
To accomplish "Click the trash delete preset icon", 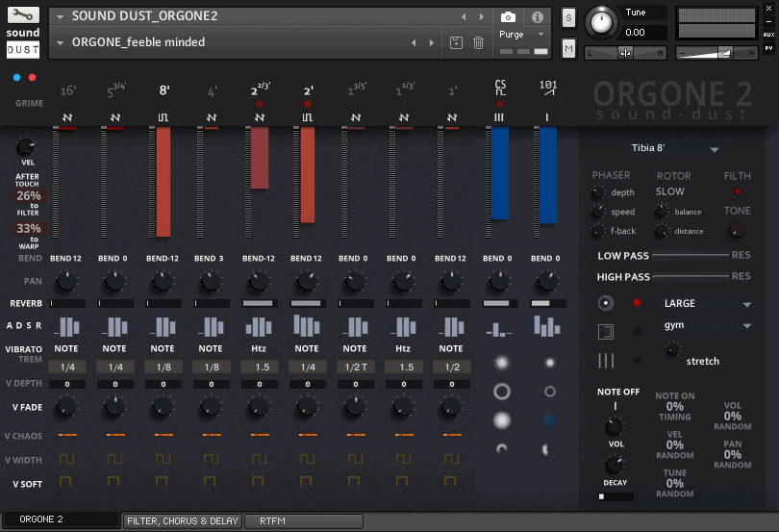I will tap(478, 42).
